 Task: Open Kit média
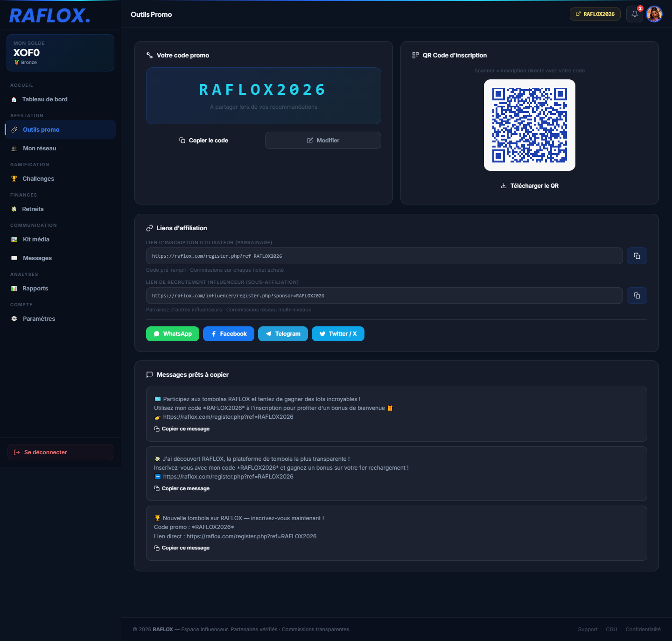coord(60,239)
